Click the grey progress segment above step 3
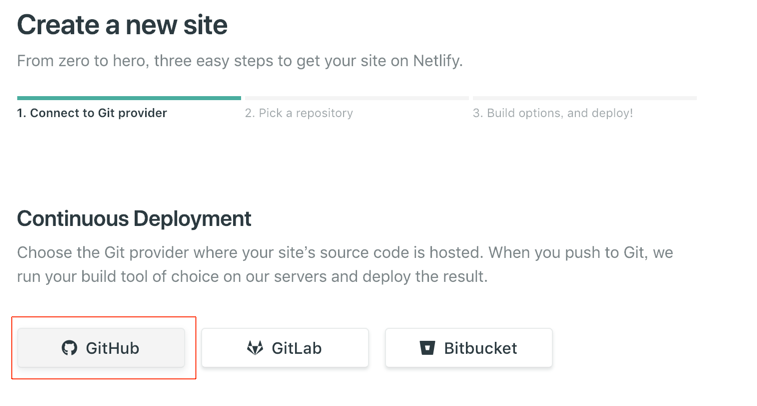 pyautogui.click(x=584, y=98)
